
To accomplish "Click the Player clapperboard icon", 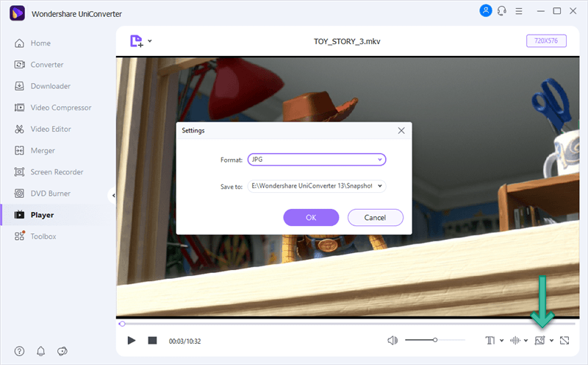I will pyautogui.click(x=19, y=215).
